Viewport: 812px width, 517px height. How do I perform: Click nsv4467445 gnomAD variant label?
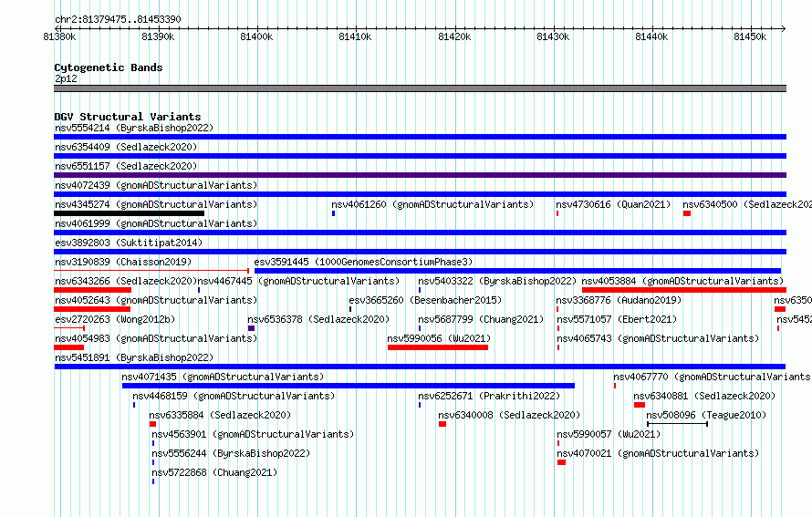click(x=298, y=281)
